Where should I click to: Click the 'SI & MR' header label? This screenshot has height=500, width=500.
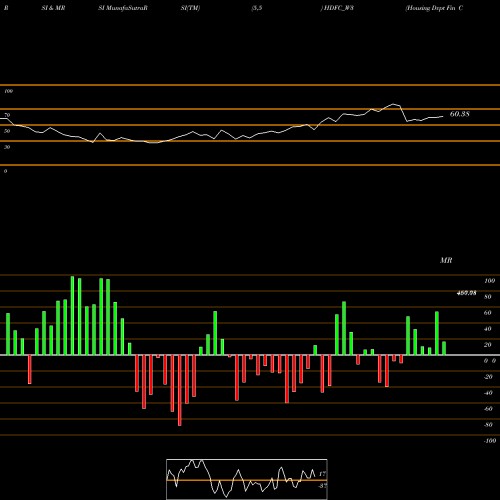(x=53, y=8)
